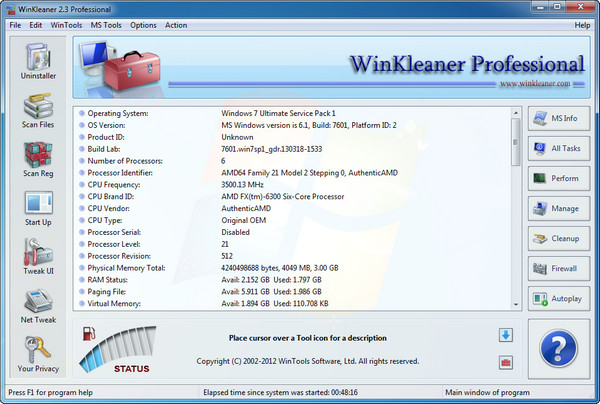This screenshot has width=600, height=404.
Task: Open the Options menu
Action: [143, 25]
